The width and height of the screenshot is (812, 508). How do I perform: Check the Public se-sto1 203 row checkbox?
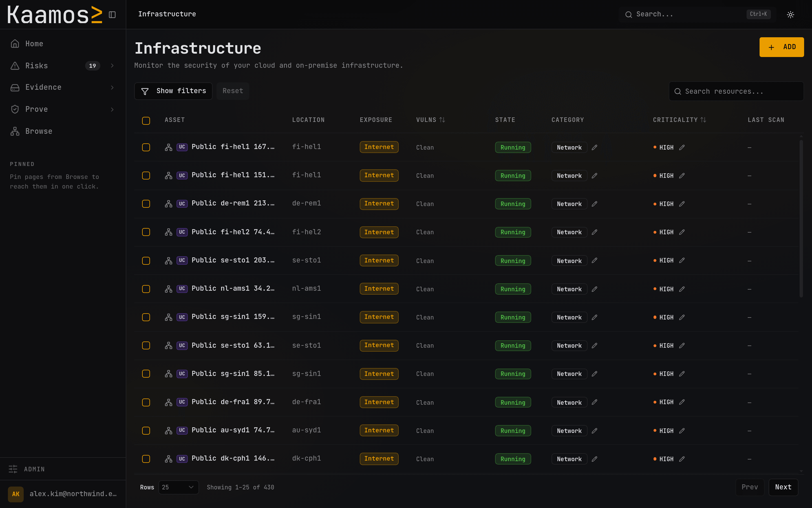click(x=146, y=261)
